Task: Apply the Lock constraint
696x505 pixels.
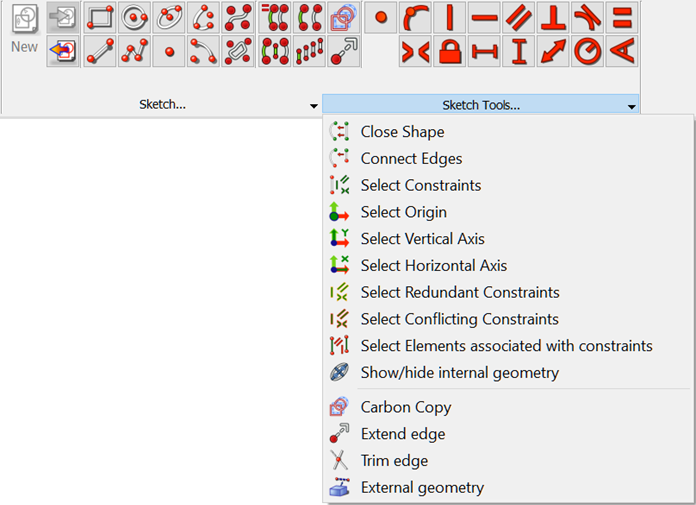Action: point(450,51)
